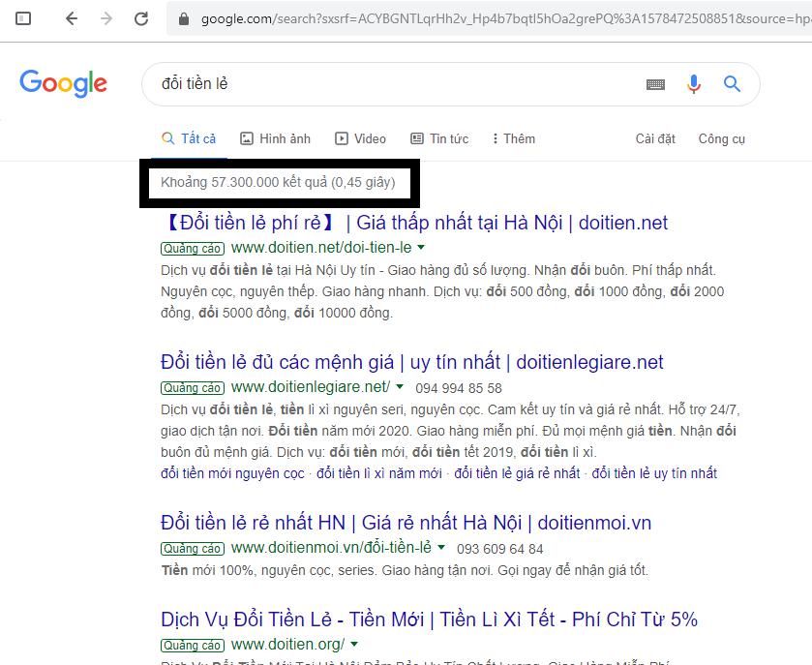The image size is (812, 665).
Task: Open the Công cụ search tools
Action: pos(721,138)
